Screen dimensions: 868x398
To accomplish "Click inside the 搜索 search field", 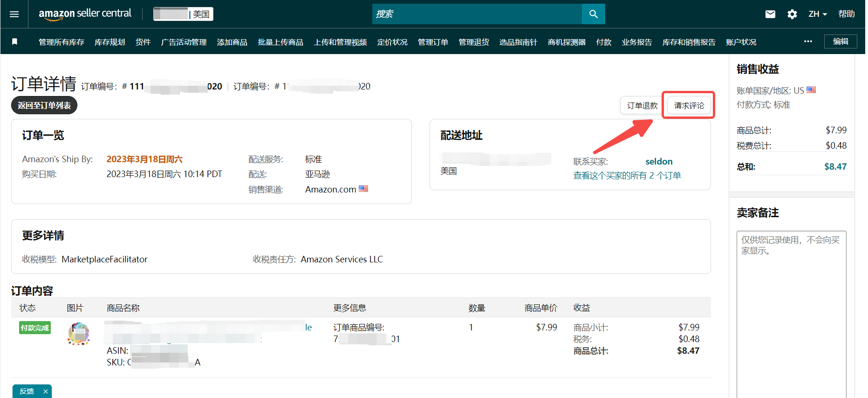I will (x=477, y=14).
